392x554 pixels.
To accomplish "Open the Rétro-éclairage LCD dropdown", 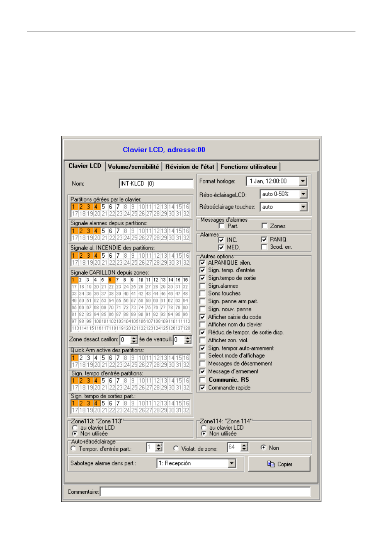I will tap(303, 194).
